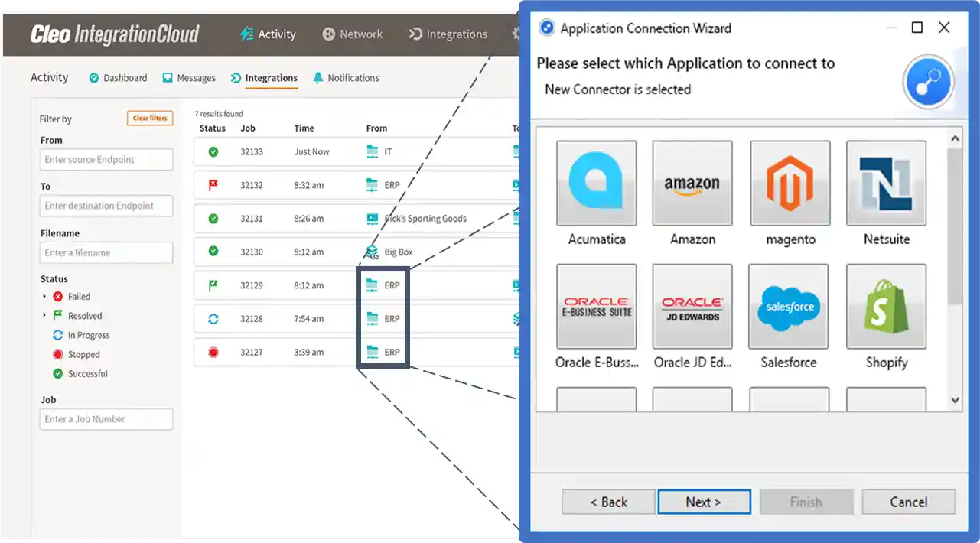Click the wizard vertical scrollbar thumb
Viewport: 980px width, 543px height.
(x=955, y=226)
